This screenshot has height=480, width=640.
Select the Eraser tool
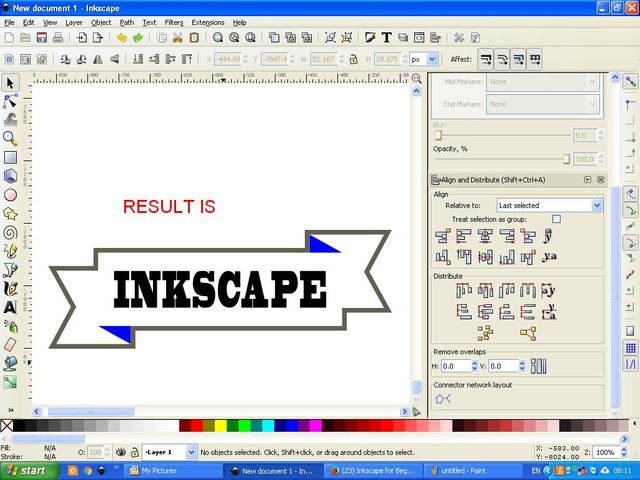coord(10,344)
